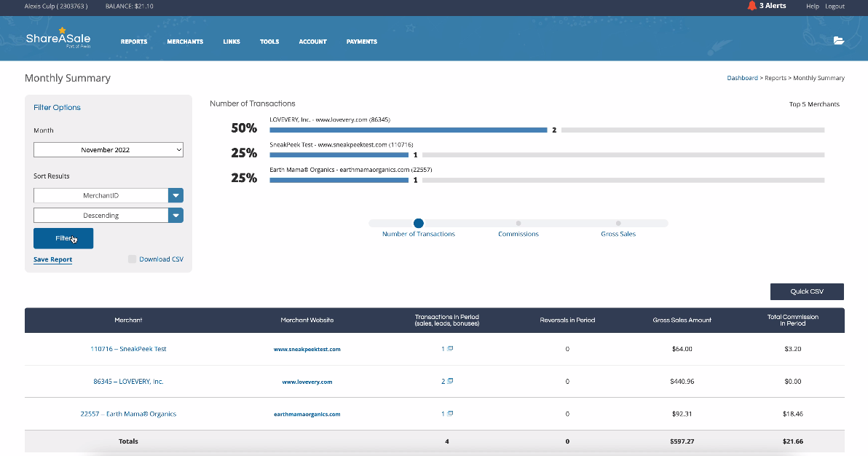Viewport: 868px width, 456px height.
Task: Switch chart to Commissions view
Action: (518, 224)
